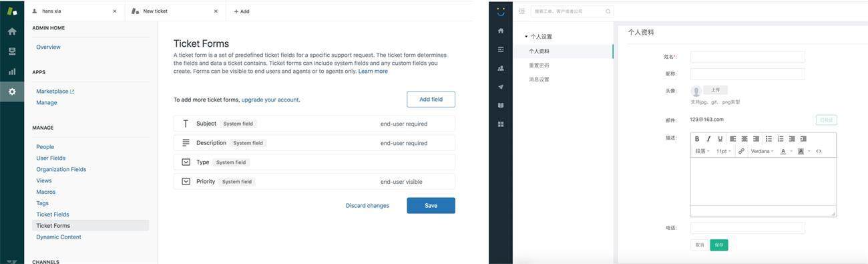Open grid apps icon in right app sidebar
The height and width of the screenshot is (264, 868).
tap(501, 124)
